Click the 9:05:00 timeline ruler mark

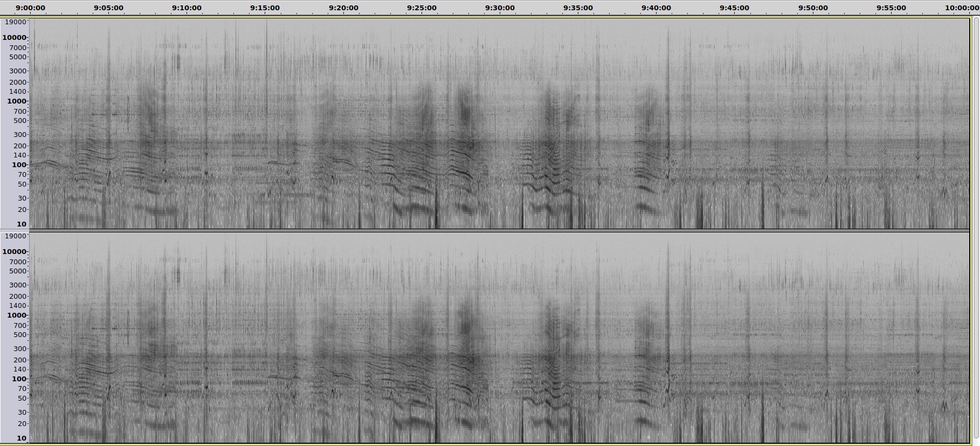click(108, 8)
